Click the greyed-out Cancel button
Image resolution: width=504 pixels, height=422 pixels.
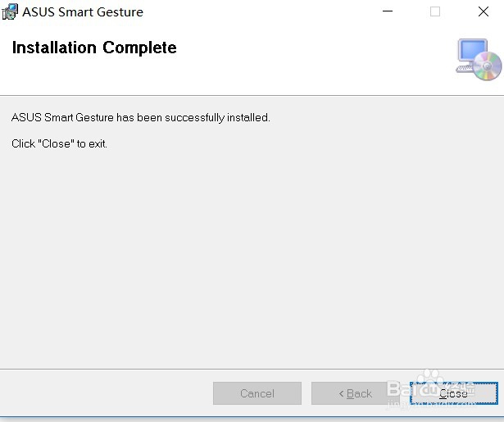[257, 393]
